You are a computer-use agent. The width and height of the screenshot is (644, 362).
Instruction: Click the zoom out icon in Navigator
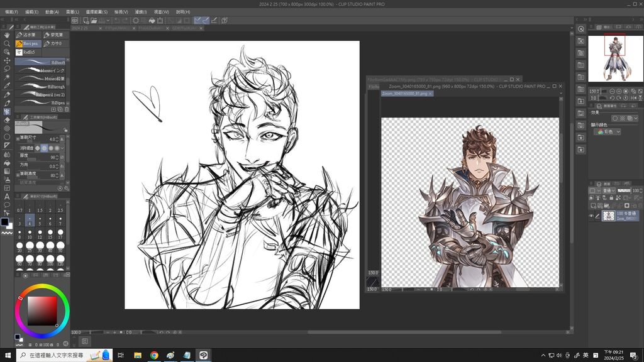pyautogui.click(x=612, y=91)
